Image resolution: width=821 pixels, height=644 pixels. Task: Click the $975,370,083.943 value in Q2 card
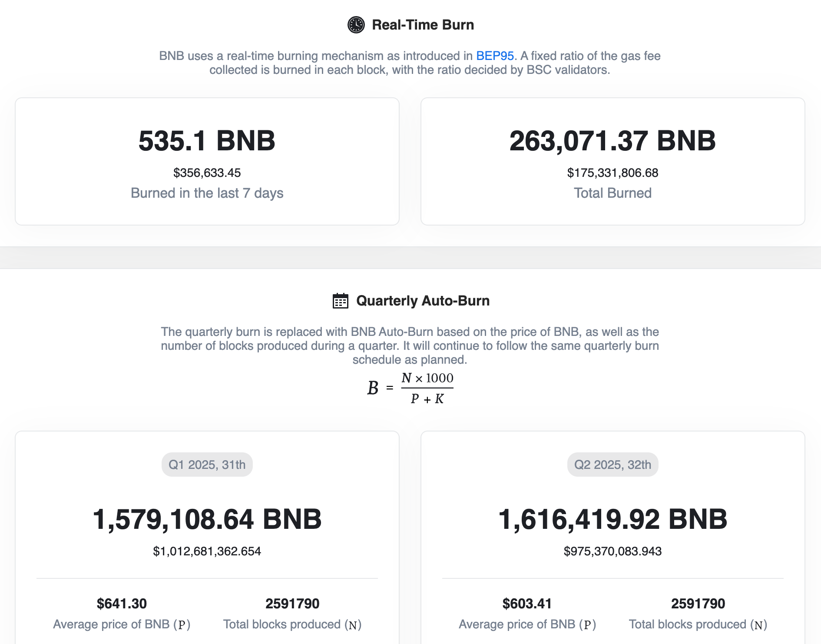click(612, 551)
